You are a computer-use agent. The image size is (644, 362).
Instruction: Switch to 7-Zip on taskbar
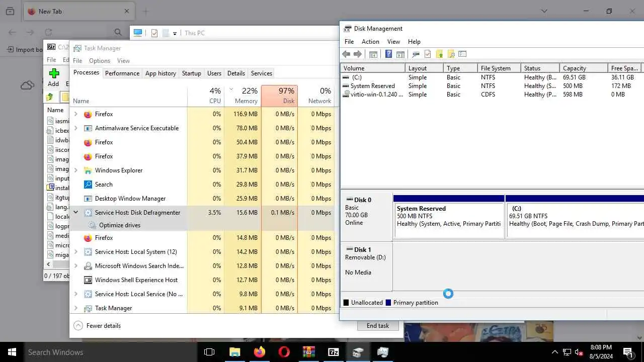(334, 352)
